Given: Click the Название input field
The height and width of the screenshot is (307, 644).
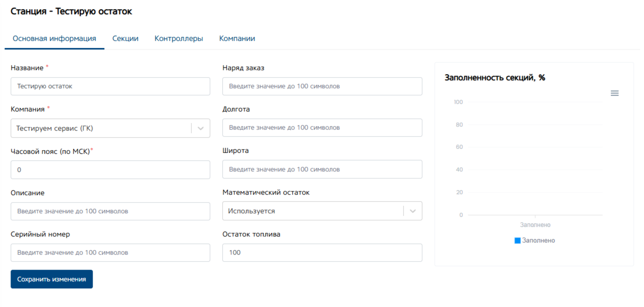Looking at the screenshot, I should point(110,86).
